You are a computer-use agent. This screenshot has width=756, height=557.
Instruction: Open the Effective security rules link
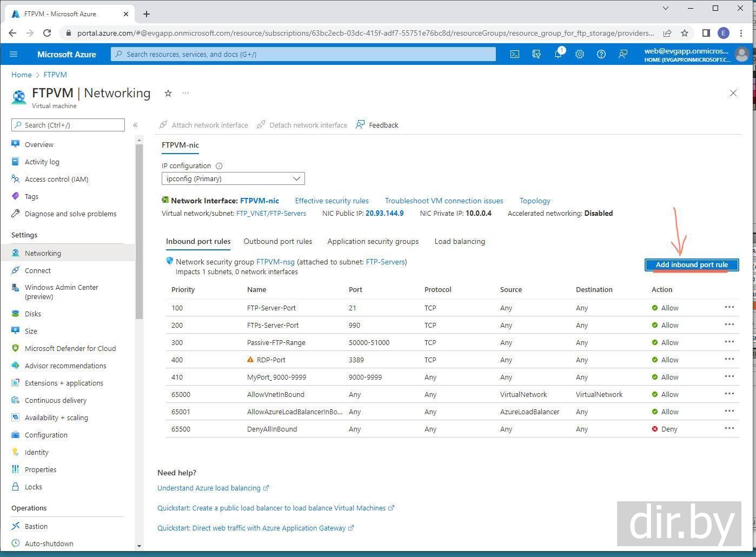(x=331, y=201)
